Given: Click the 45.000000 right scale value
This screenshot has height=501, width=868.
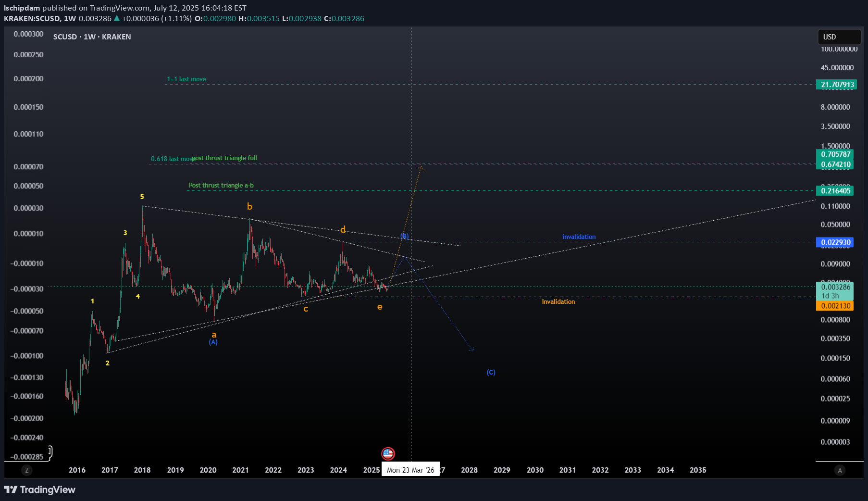Looking at the screenshot, I should (x=837, y=68).
